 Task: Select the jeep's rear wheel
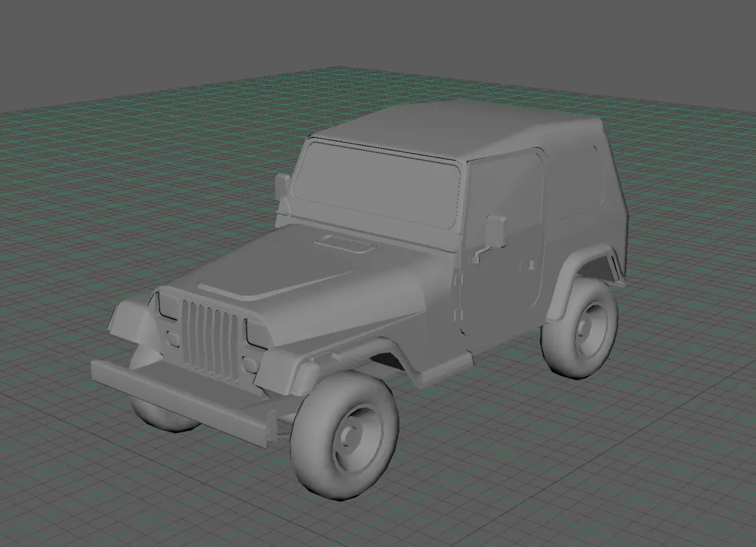click(x=580, y=328)
